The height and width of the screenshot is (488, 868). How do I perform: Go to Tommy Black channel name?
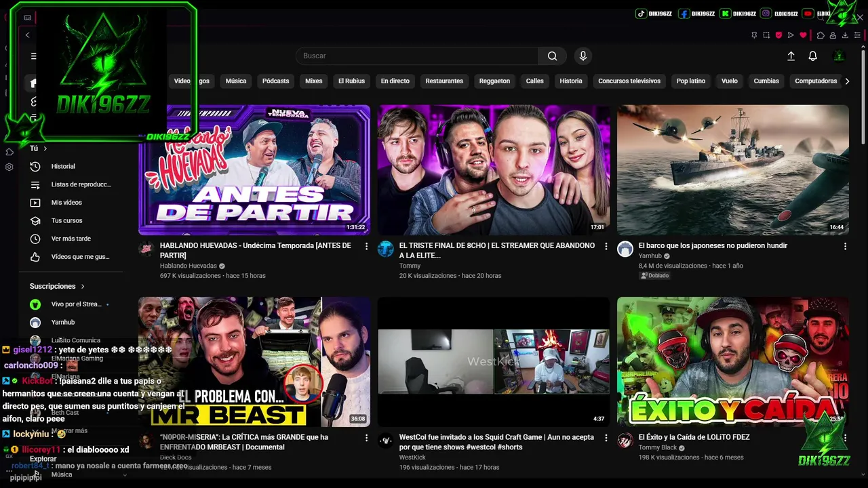(x=658, y=448)
